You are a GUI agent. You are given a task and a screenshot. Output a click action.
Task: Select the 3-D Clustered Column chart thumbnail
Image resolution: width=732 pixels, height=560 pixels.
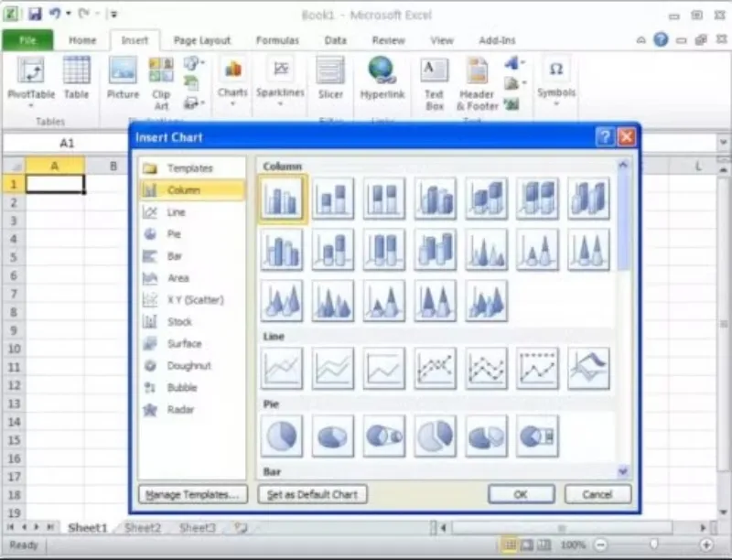pyautogui.click(x=436, y=199)
